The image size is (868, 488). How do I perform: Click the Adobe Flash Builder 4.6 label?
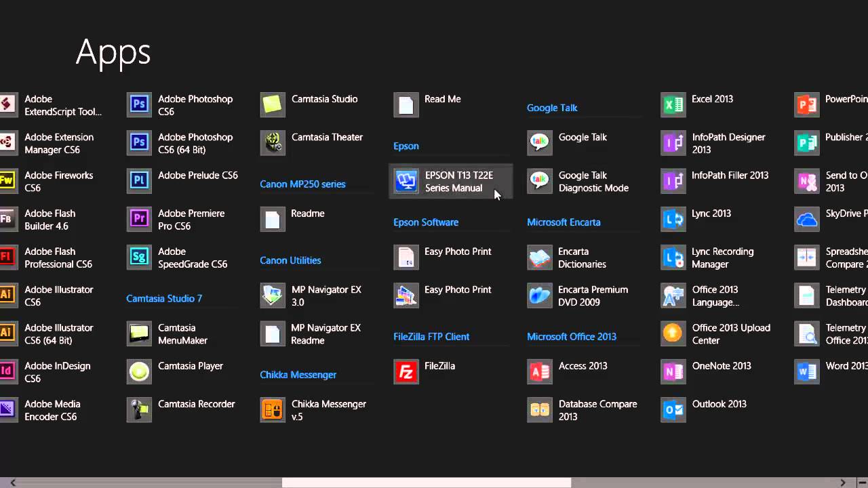[x=50, y=220]
